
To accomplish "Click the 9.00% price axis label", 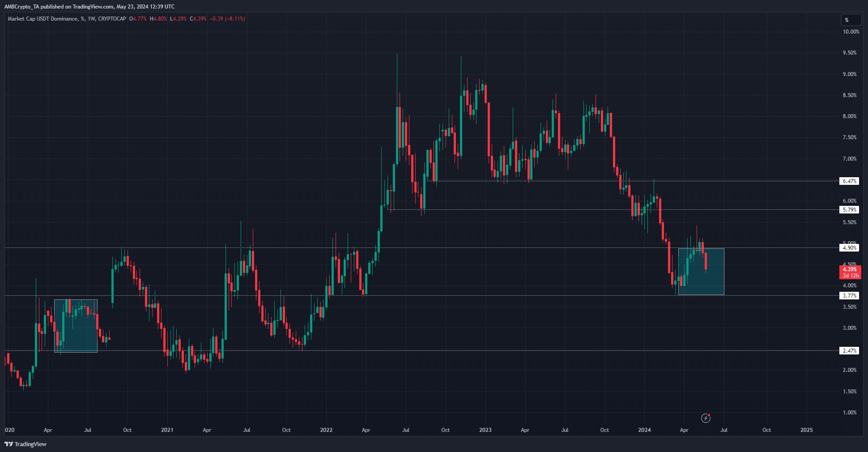I will pos(850,74).
